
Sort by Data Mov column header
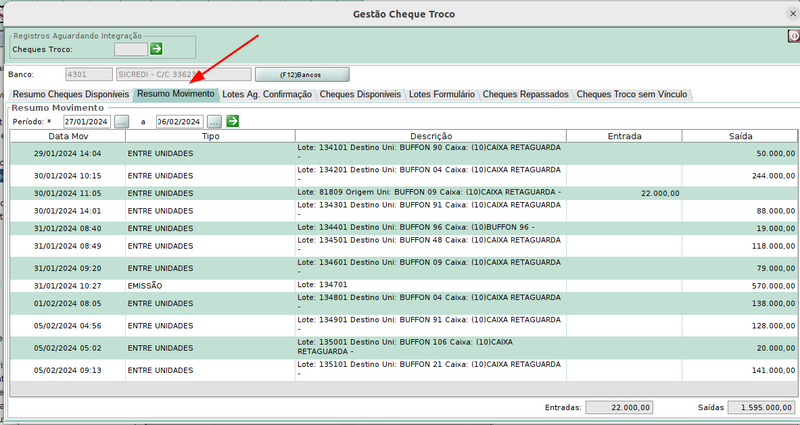68,136
